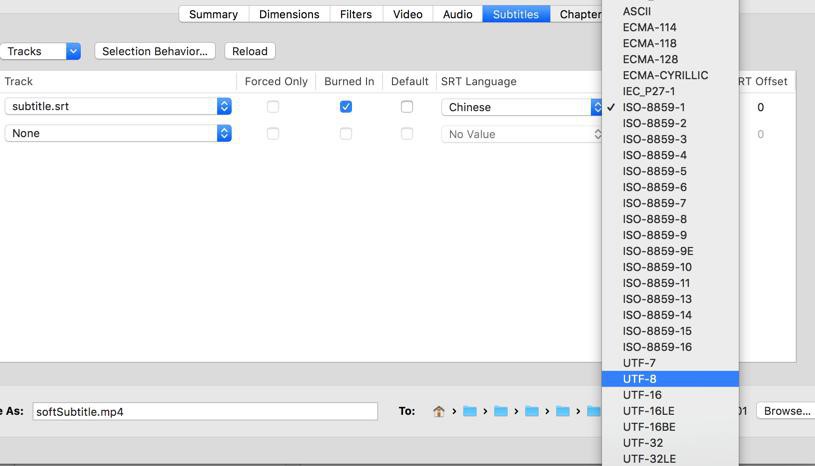Choose ISO-8859-9 encoding

(670, 235)
